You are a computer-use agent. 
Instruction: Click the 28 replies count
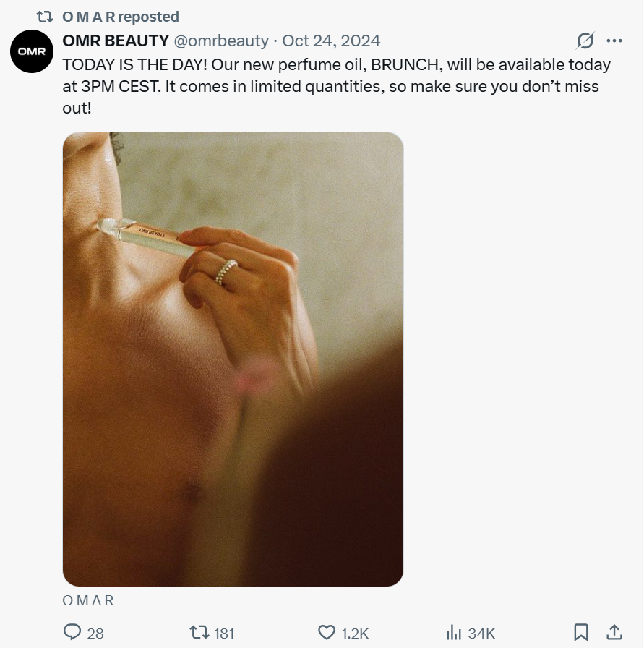pos(95,634)
